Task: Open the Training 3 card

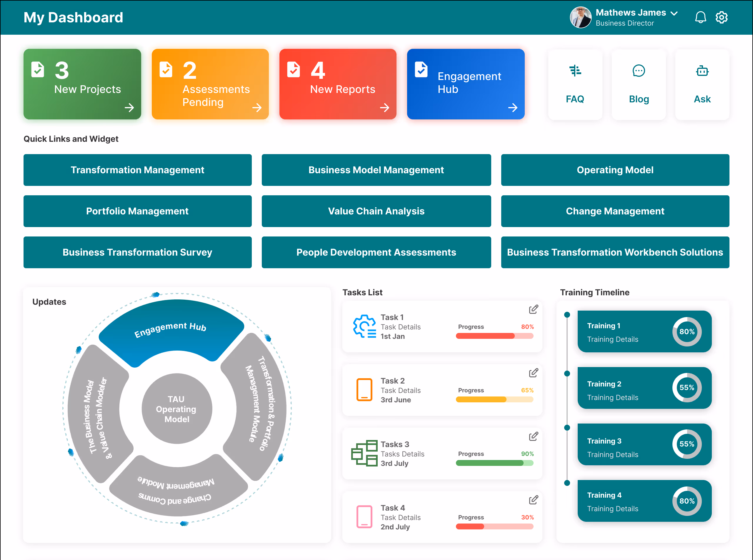Action: [x=644, y=444]
